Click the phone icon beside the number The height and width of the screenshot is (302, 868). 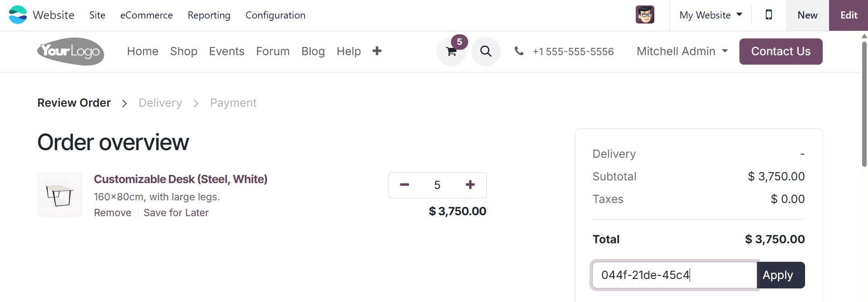tap(519, 52)
